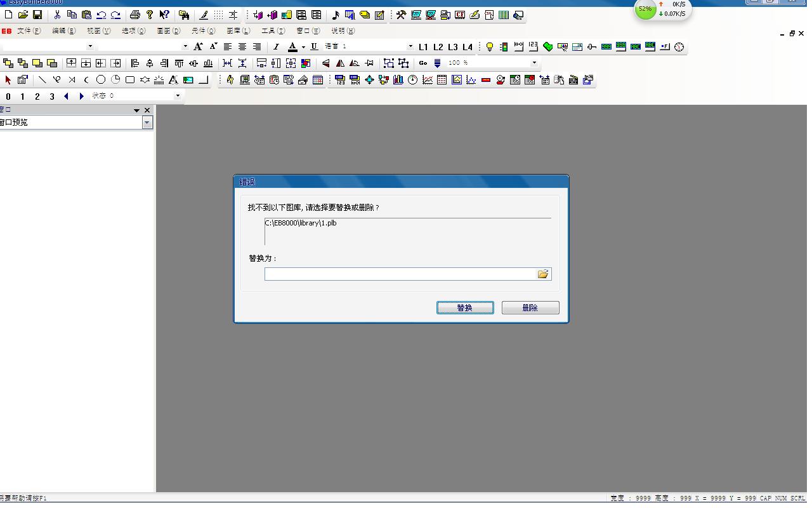Open the 元件(O) menu
812x508 pixels.
tap(203, 30)
